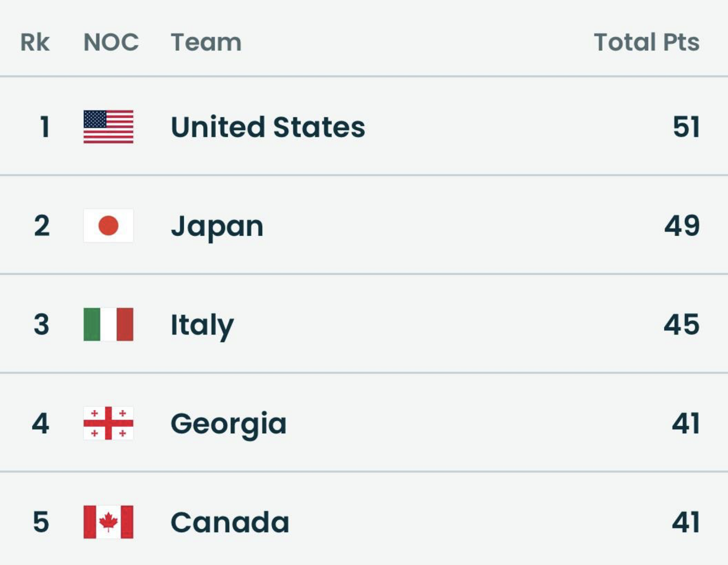Select the Georgia team name
Viewport: 728px width, 565px height.
pyautogui.click(x=228, y=424)
